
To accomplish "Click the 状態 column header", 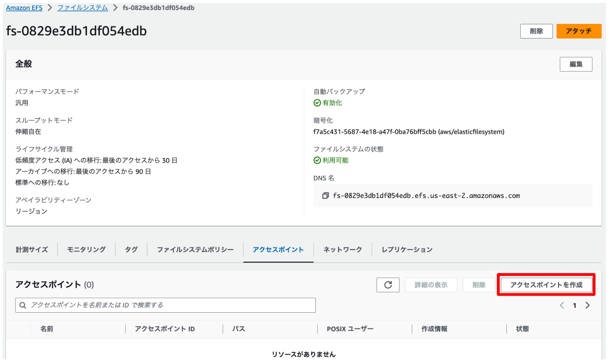I will (522, 329).
